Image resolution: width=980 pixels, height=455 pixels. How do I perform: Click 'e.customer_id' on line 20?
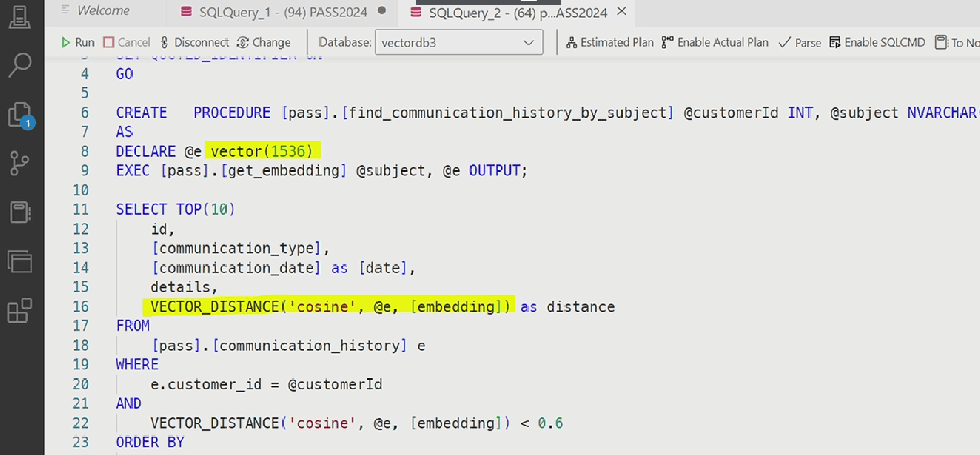(x=206, y=384)
